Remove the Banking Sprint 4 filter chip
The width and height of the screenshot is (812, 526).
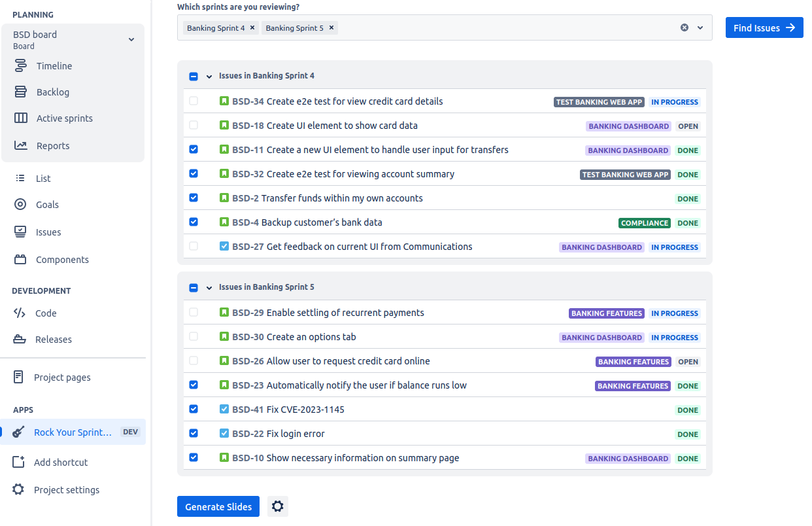coord(252,27)
